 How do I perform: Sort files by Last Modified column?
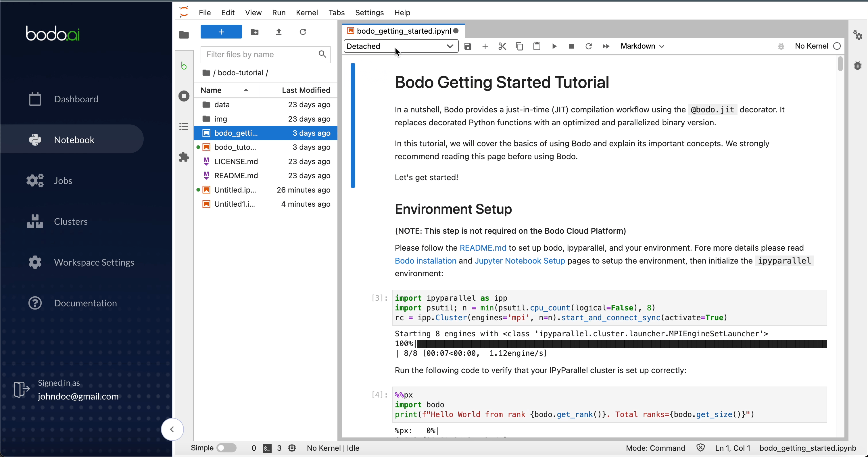point(298,90)
